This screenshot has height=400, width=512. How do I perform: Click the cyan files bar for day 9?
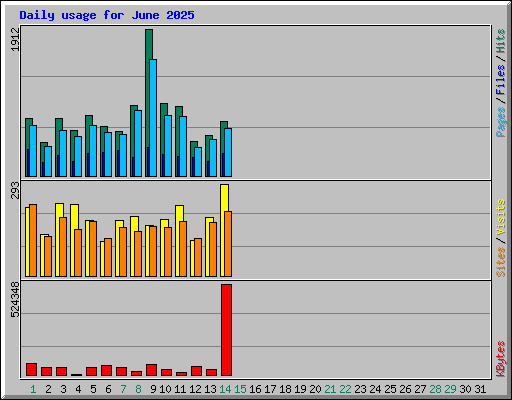(153, 118)
